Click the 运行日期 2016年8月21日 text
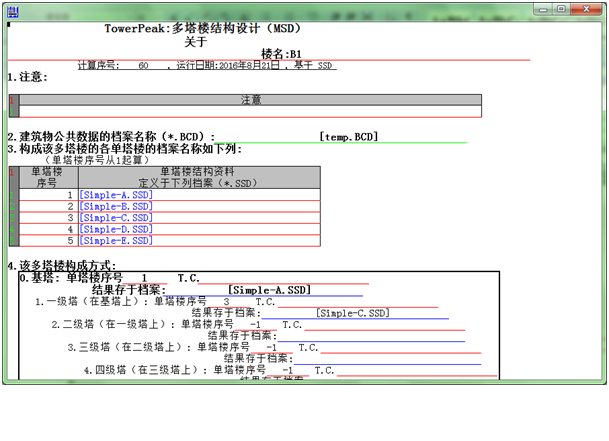Viewport: 609px width, 441px height. (x=228, y=65)
